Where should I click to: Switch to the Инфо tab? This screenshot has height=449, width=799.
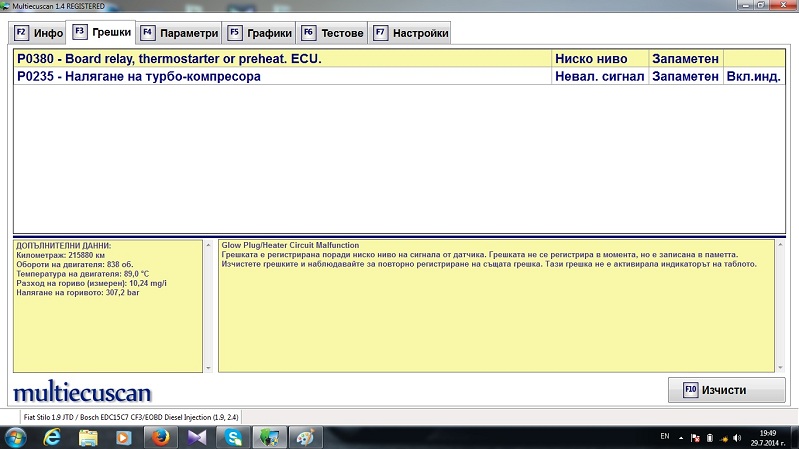[38, 33]
